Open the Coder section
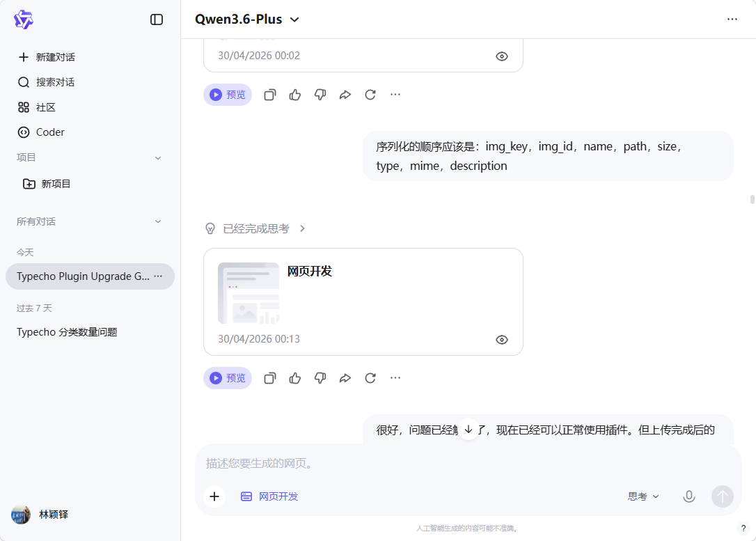 [41, 132]
